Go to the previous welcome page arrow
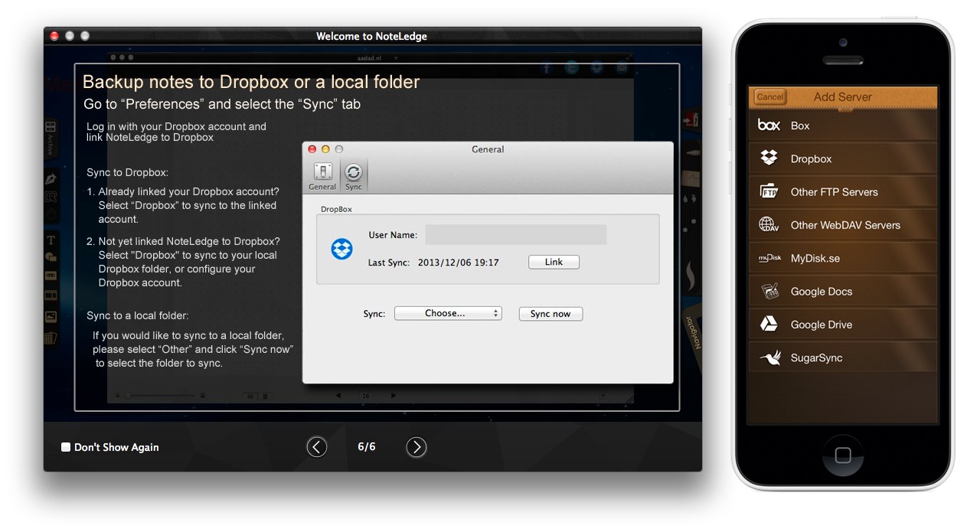The width and height of the screenshot is (980, 532). click(x=317, y=447)
